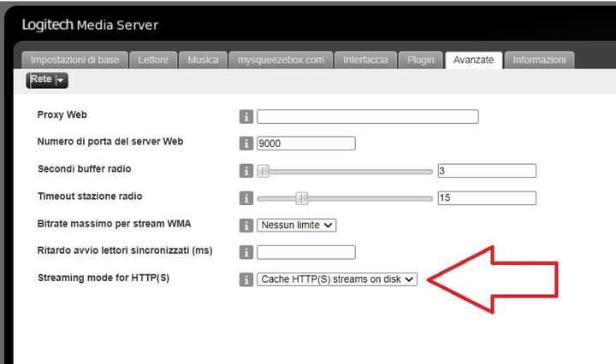This screenshot has width=616, height=364.
Task: Show info for Timeout stazione radio
Action: pos(246,198)
